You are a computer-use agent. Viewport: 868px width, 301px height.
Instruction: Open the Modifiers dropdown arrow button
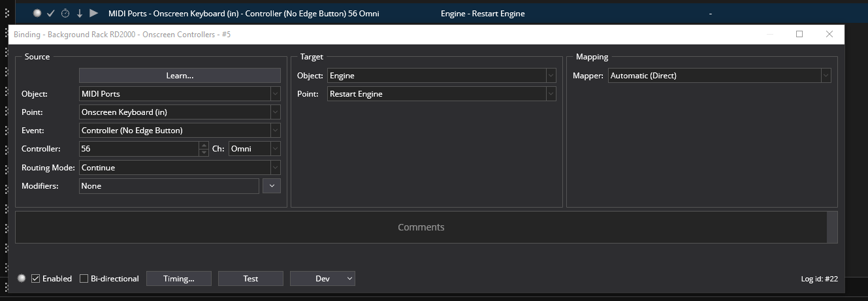point(271,186)
